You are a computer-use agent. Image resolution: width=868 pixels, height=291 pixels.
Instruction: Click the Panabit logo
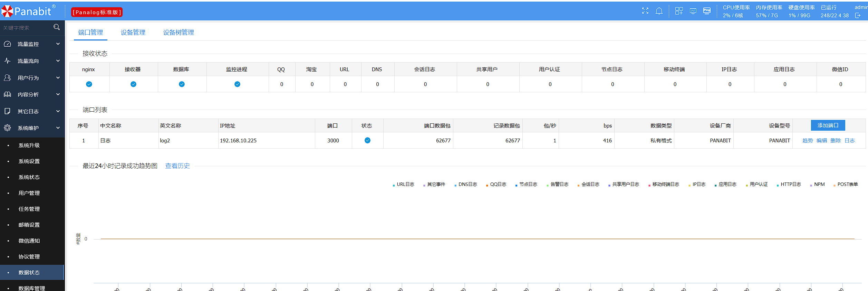pyautogui.click(x=28, y=11)
